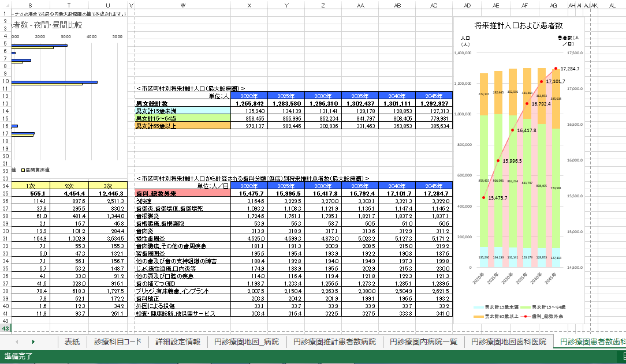This screenshot has width=626, height=364.
Task: Select the 4,454.4 cell
Action: coord(69,193)
